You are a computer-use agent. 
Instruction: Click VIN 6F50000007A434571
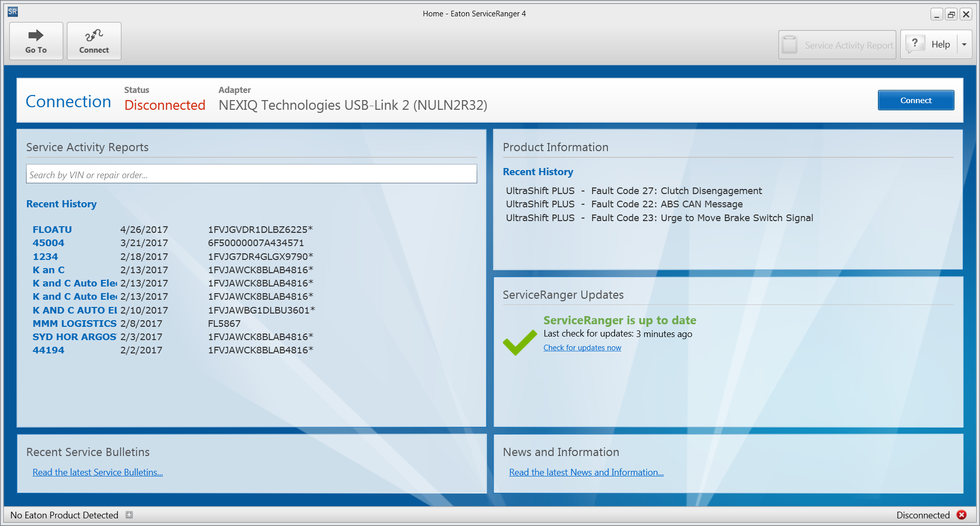coord(256,243)
